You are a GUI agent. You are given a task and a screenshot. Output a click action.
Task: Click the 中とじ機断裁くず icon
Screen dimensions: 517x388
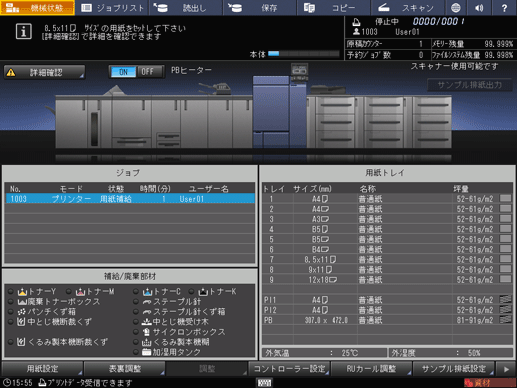pyautogui.click(x=21, y=322)
